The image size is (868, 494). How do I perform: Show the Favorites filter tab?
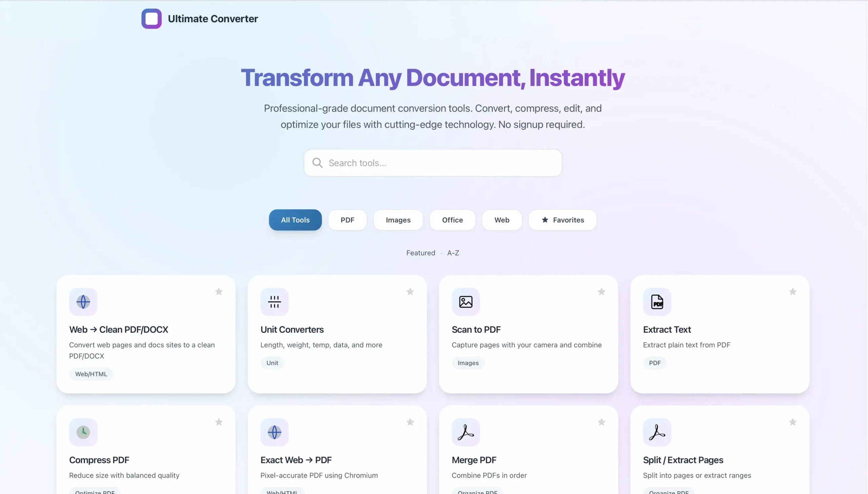563,220
